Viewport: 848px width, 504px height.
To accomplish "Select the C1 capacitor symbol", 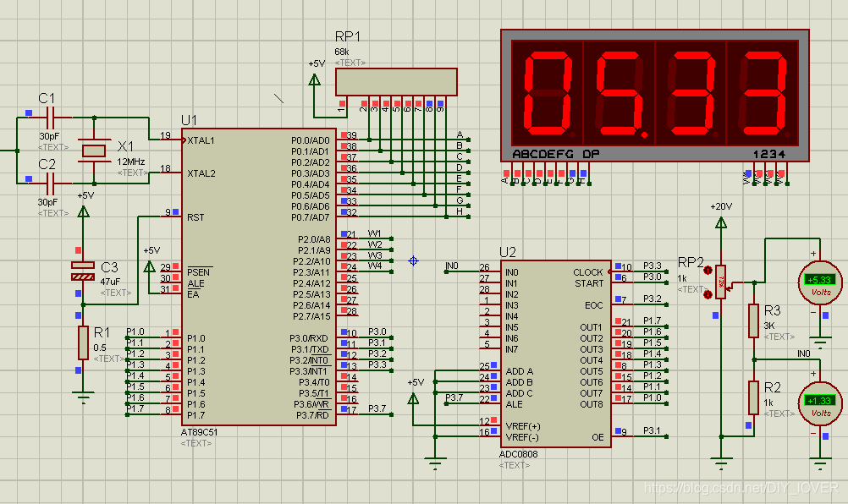I will 50,118.
